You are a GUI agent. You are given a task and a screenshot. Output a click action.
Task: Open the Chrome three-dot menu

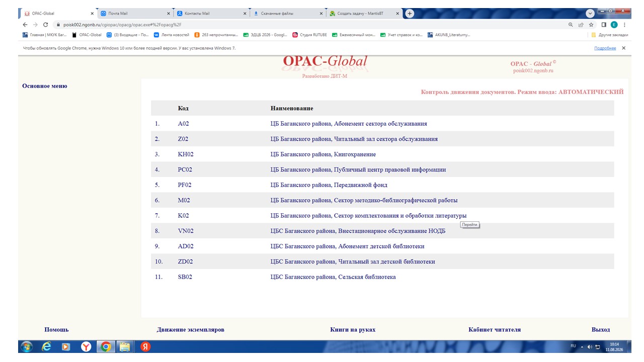(624, 24)
